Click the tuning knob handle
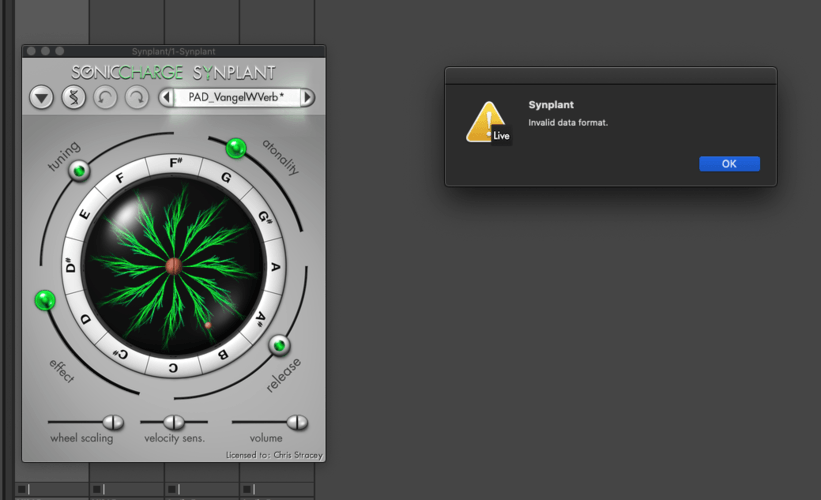821x500 pixels. point(79,170)
